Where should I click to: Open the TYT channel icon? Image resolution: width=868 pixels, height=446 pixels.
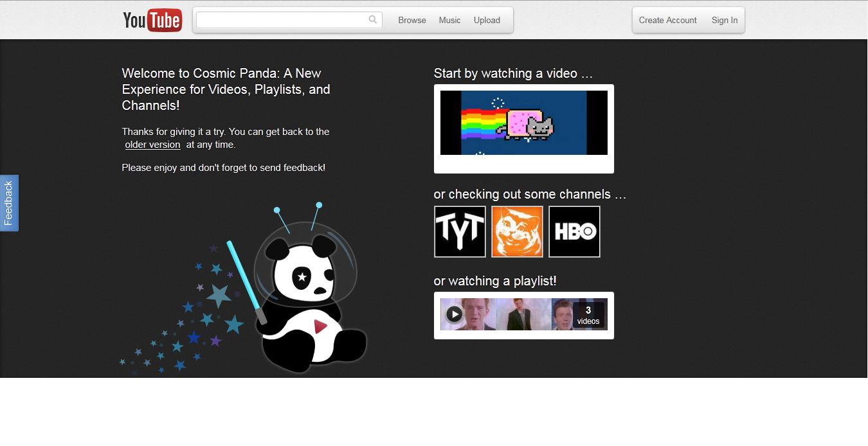coord(460,231)
